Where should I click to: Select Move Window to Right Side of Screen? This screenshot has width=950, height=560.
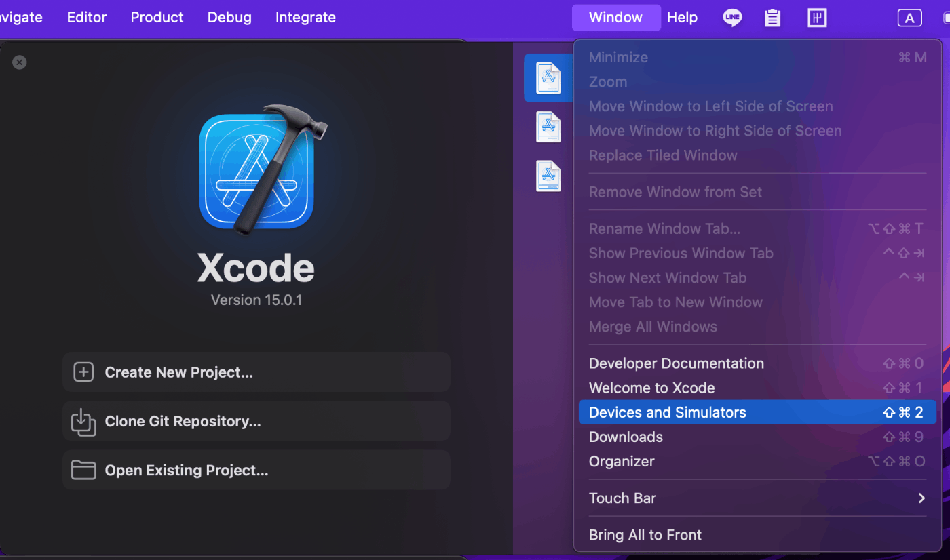(757, 131)
